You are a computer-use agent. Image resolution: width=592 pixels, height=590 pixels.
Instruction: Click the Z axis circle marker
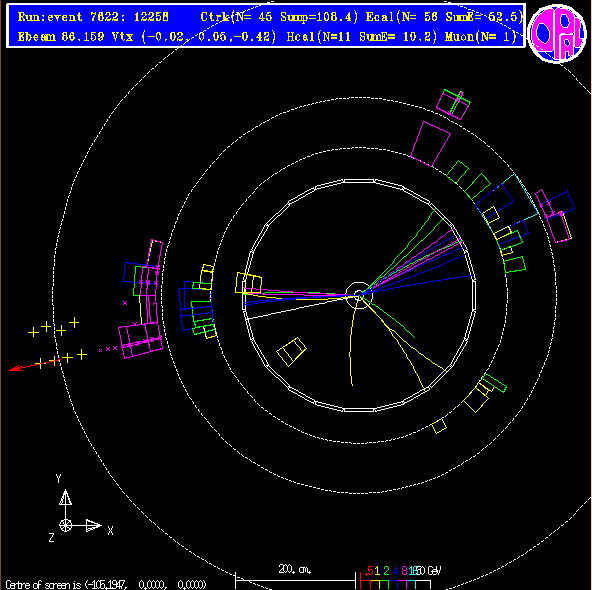(x=65, y=525)
